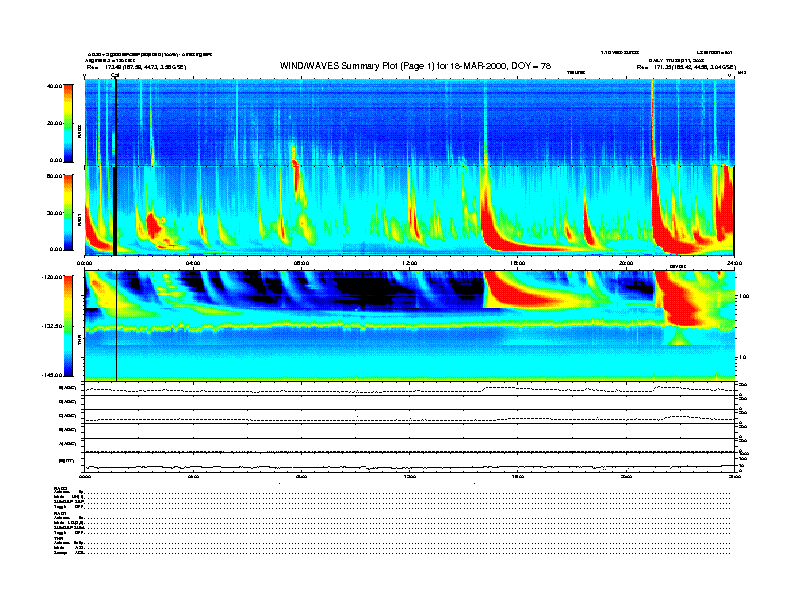Click the -120.00 label on TNR scale
792x612 pixels.
(52, 277)
